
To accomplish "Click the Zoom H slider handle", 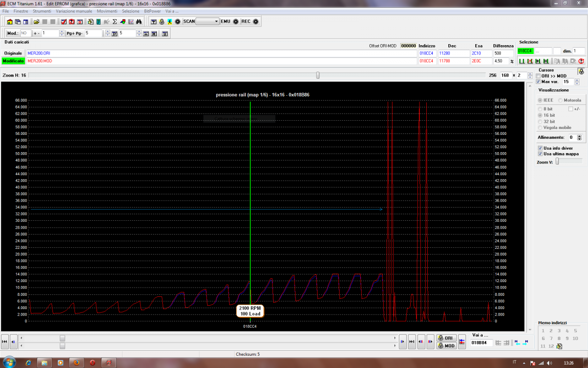I will pyautogui.click(x=318, y=75).
